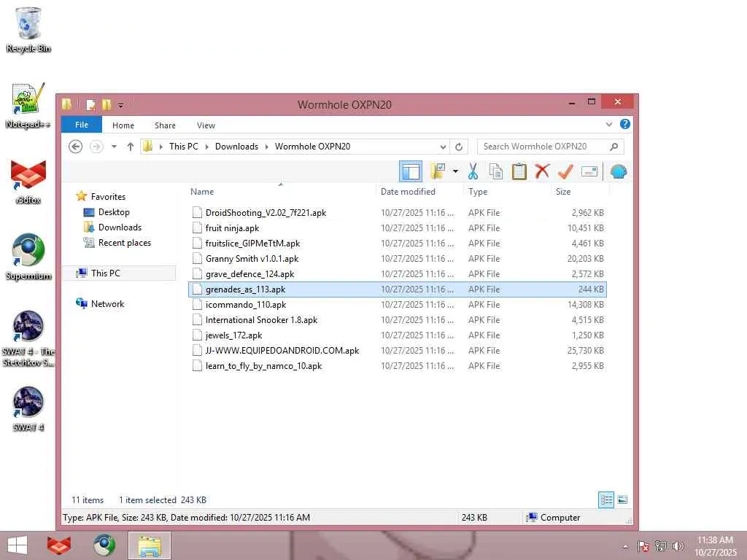The height and width of the screenshot is (560, 747).
Task: Switch to the Home ribbon tab
Action: (x=123, y=125)
